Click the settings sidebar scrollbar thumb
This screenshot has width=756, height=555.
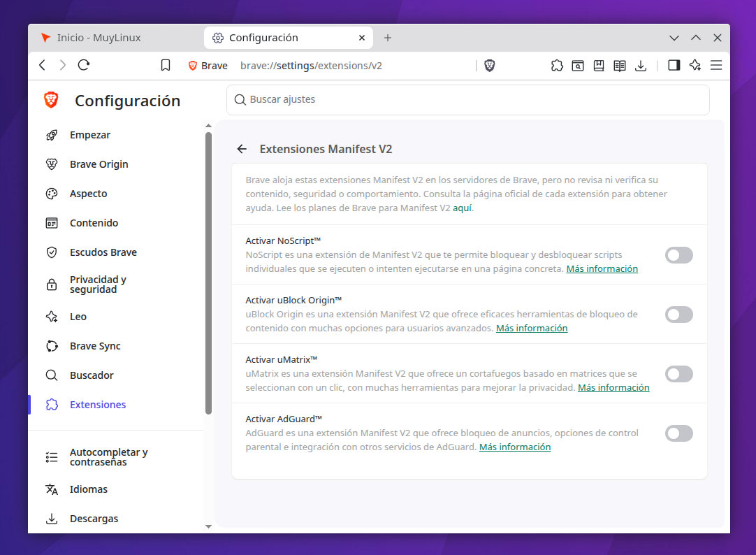coord(208,273)
